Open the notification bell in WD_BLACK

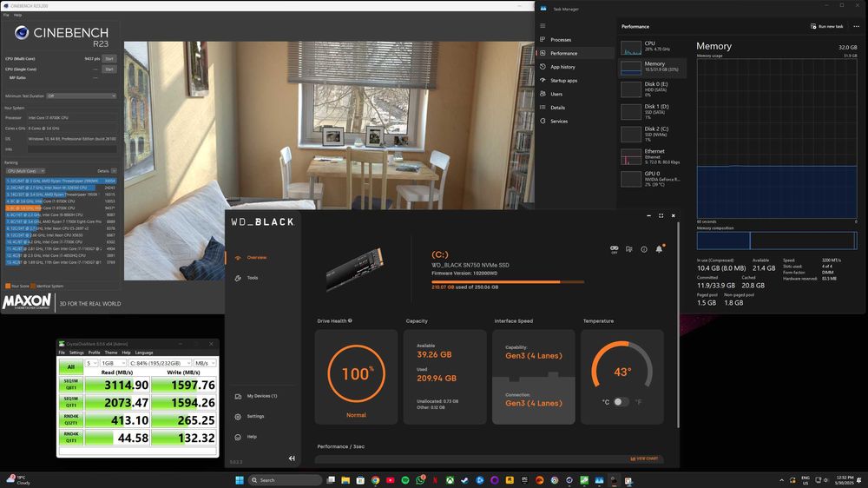(x=659, y=249)
